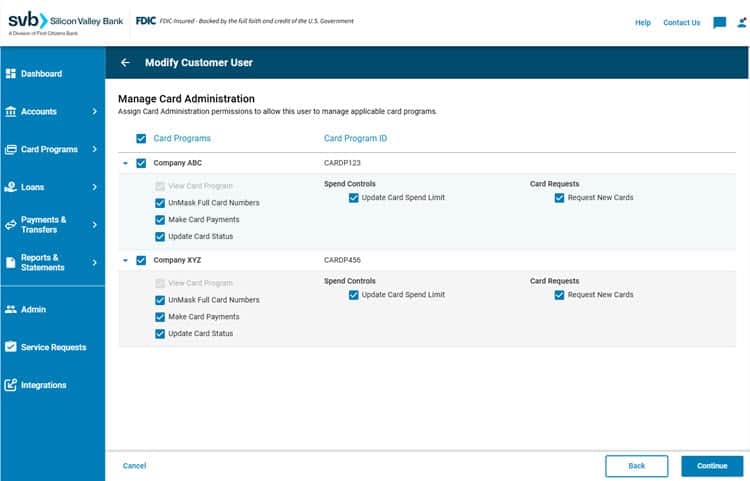
Task: Expand the Payments & Transfers chevron
Action: [95, 225]
